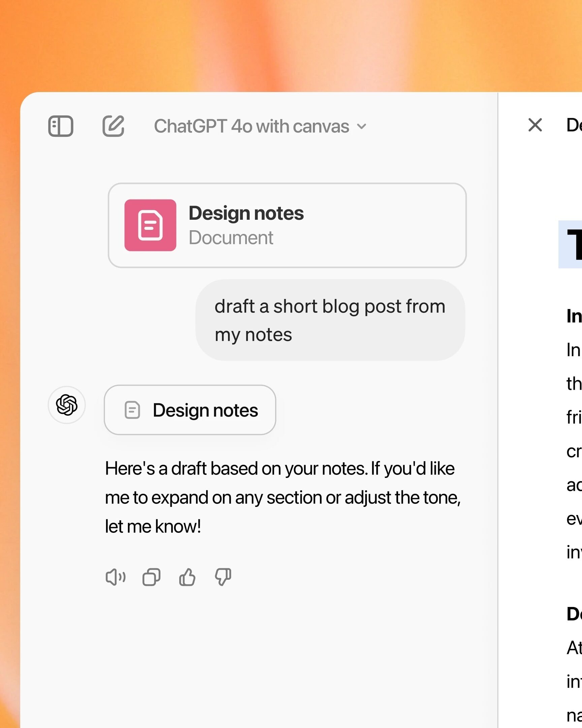582x728 pixels.
Task: Mark the response with thumbs down
Action: tap(223, 577)
